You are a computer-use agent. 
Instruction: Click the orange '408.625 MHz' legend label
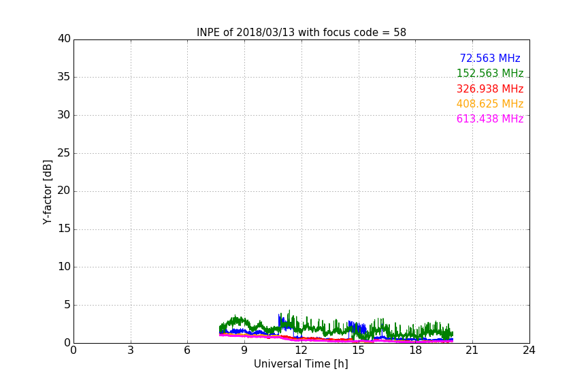pos(490,103)
